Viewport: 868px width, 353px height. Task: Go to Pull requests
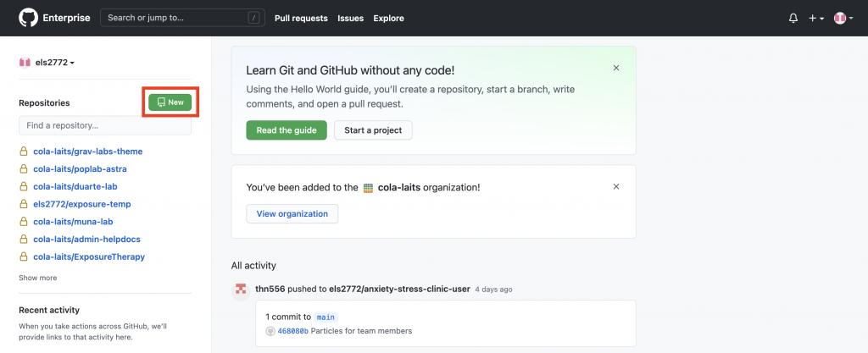(x=301, y=19)
